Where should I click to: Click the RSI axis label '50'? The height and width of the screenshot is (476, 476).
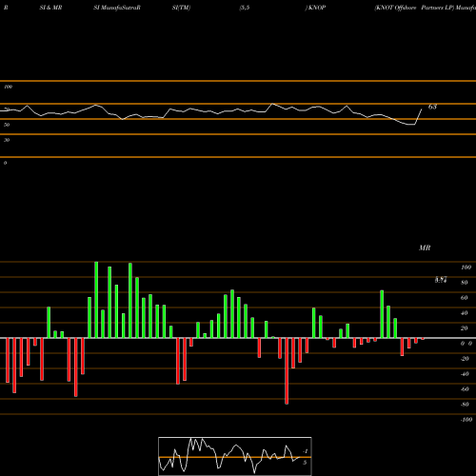[7, 125]
